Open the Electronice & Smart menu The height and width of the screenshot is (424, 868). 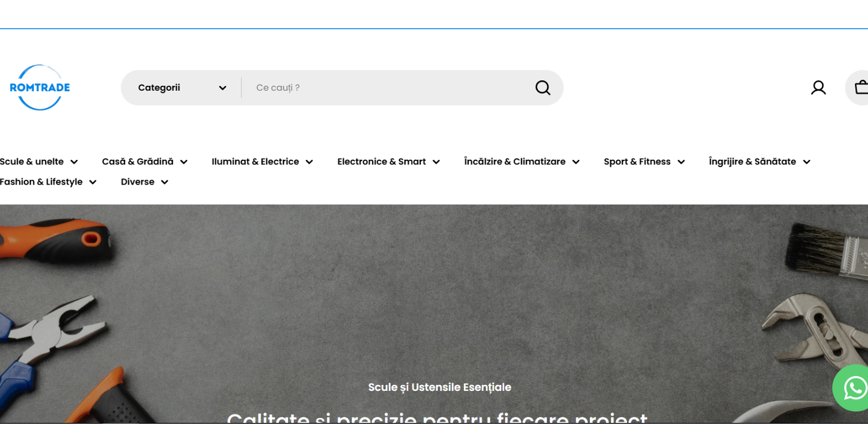point(381,162)
